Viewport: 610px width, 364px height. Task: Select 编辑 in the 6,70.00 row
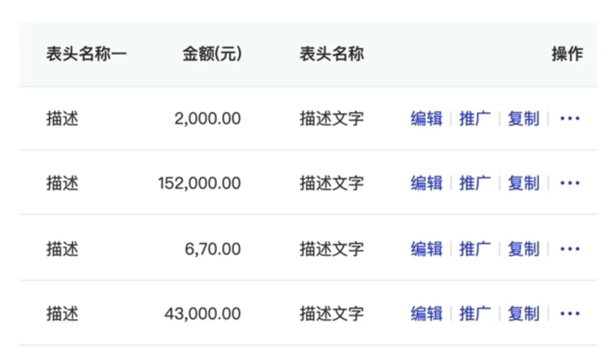tap(427, 249)
